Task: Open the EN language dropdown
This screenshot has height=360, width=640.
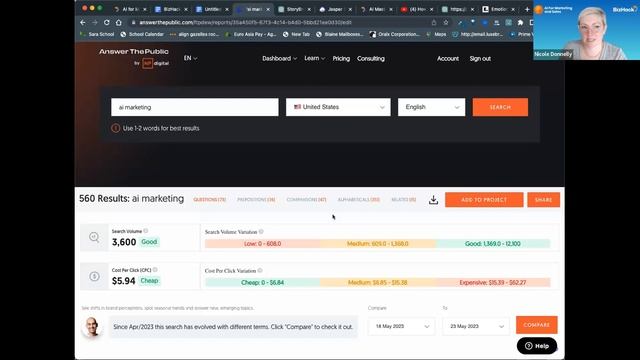Action: [x=190, y=58]
